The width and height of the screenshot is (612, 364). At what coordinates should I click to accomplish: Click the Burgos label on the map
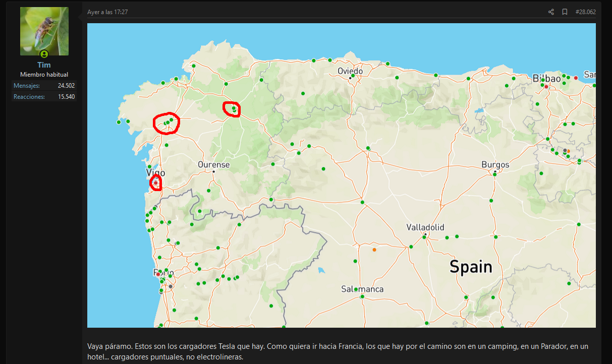click(x=495, y=165)
